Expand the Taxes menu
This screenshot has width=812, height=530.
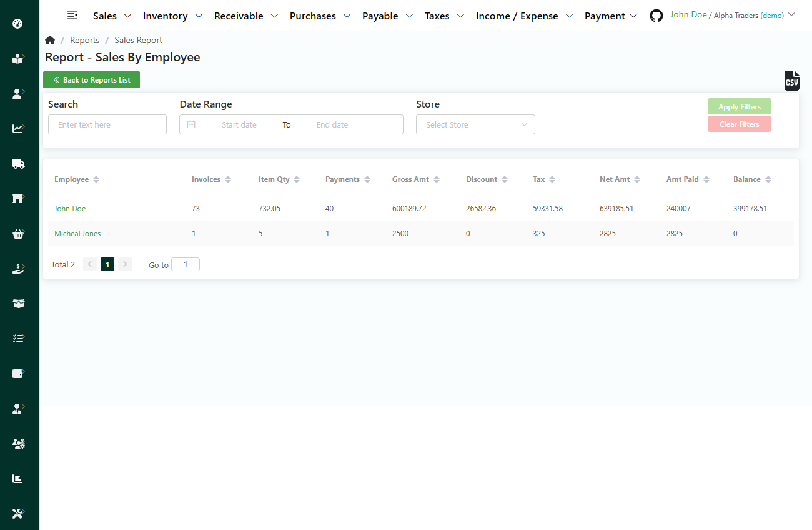click(445, 16)
